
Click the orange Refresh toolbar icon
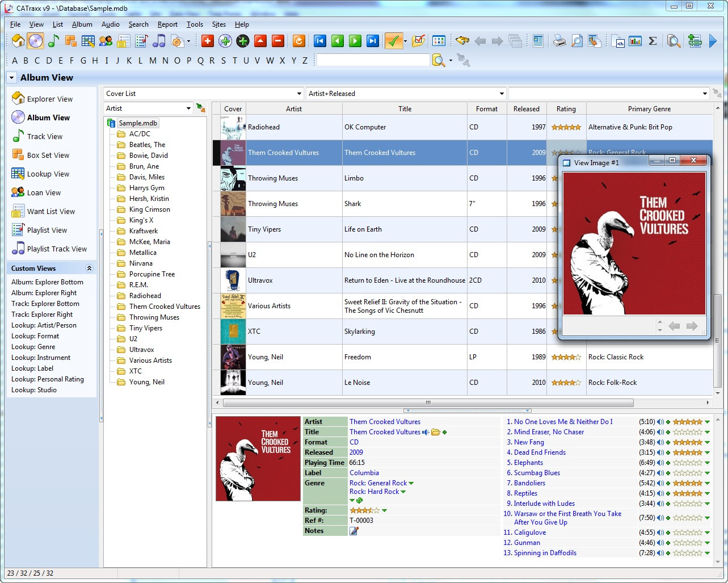299,41
